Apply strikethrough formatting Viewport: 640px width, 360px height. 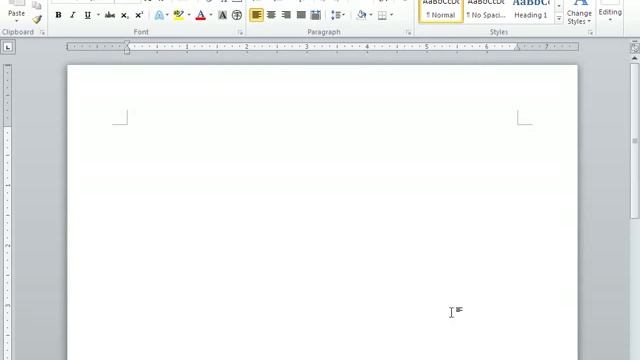[x=110, y=15]
